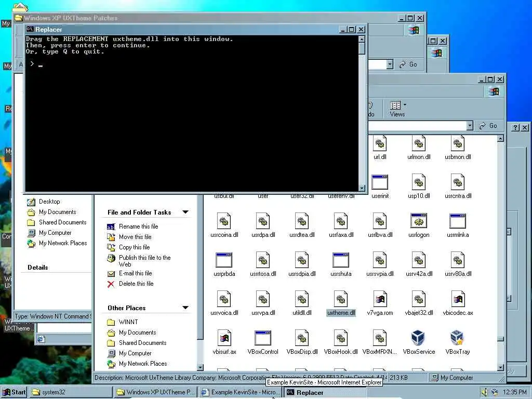Click Desktop in the left window pane
This screenshot has width=532, height=399.
point(49,202)
